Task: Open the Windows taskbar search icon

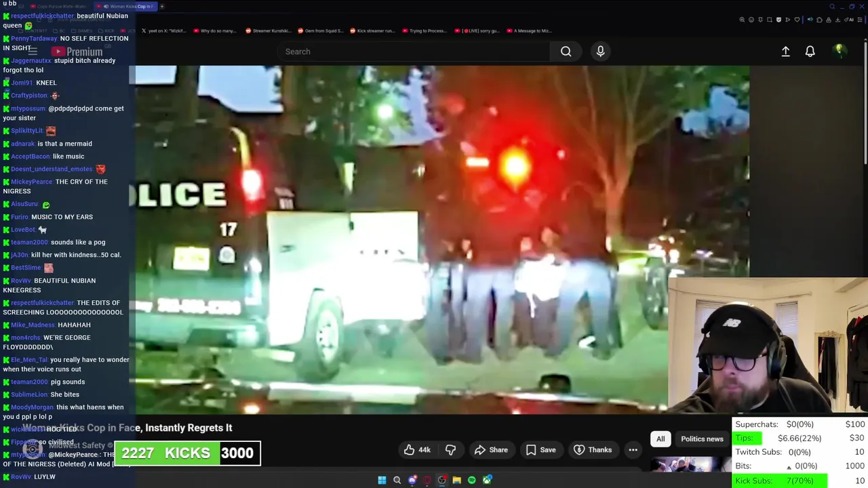Action: (397, 480)
